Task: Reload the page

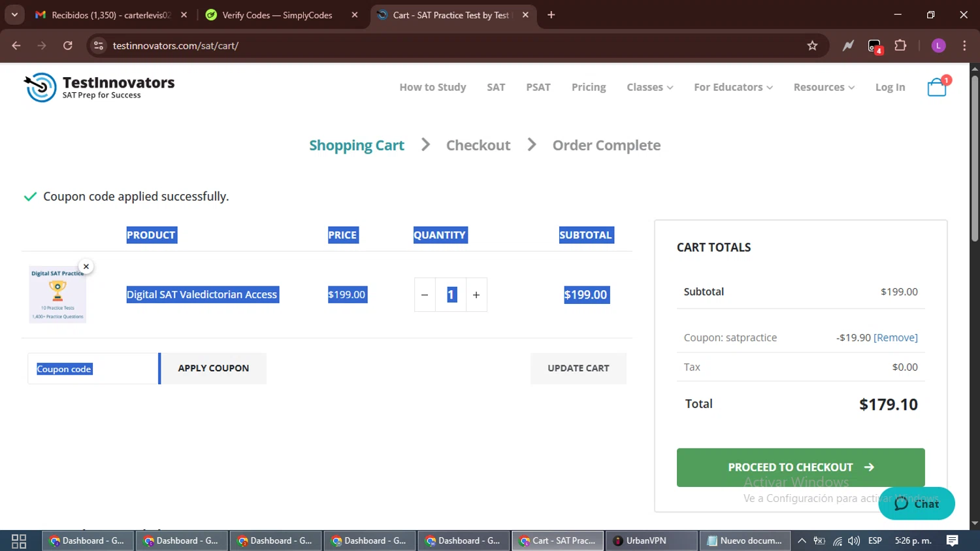Action: 68,46
